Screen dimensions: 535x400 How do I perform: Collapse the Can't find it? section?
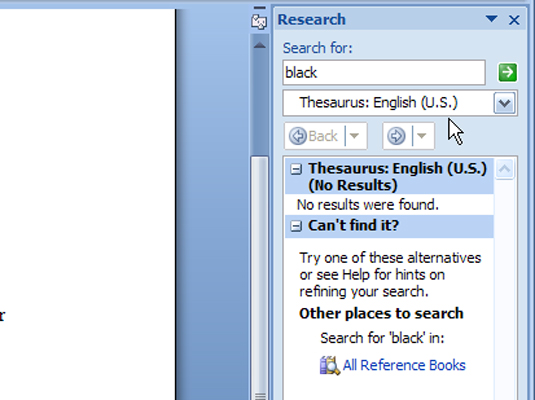(x=296, y=226)
